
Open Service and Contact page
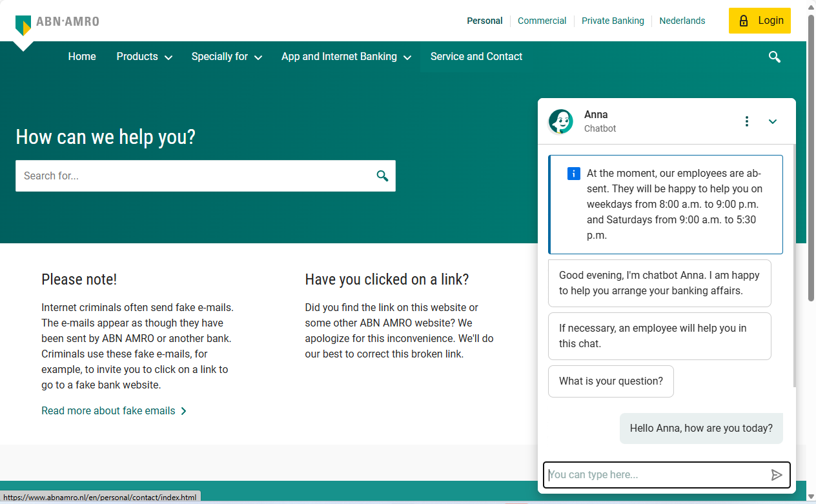(476, 57)
